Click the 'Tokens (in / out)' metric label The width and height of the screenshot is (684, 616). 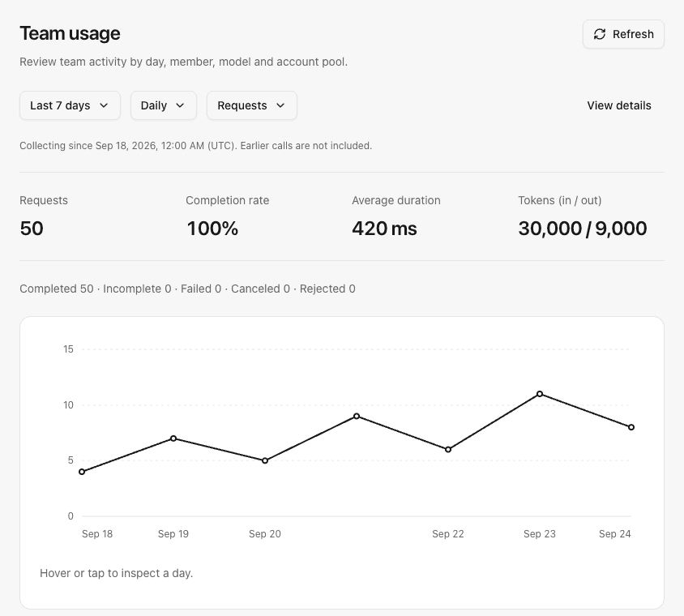point(560,200)
